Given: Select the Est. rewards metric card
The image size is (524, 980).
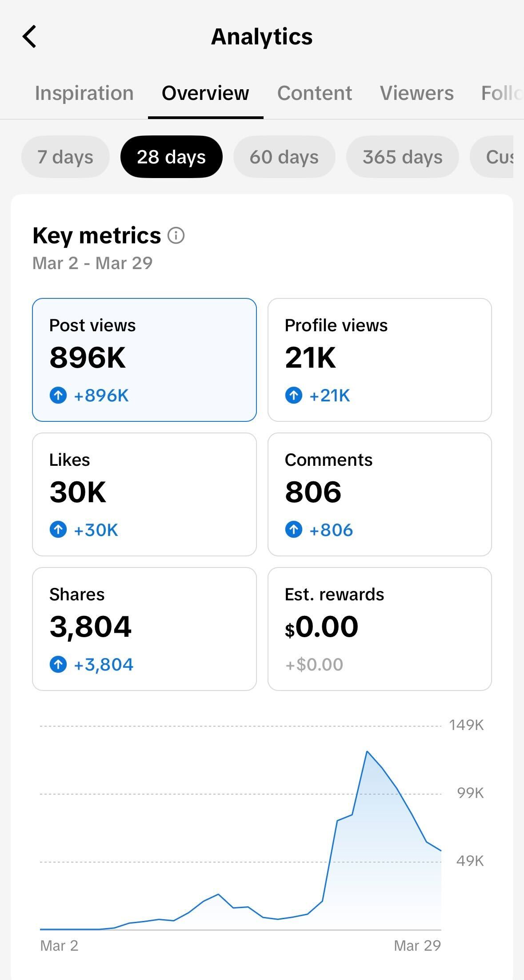Looking at the screenshot, I should [x=380, y=628].
